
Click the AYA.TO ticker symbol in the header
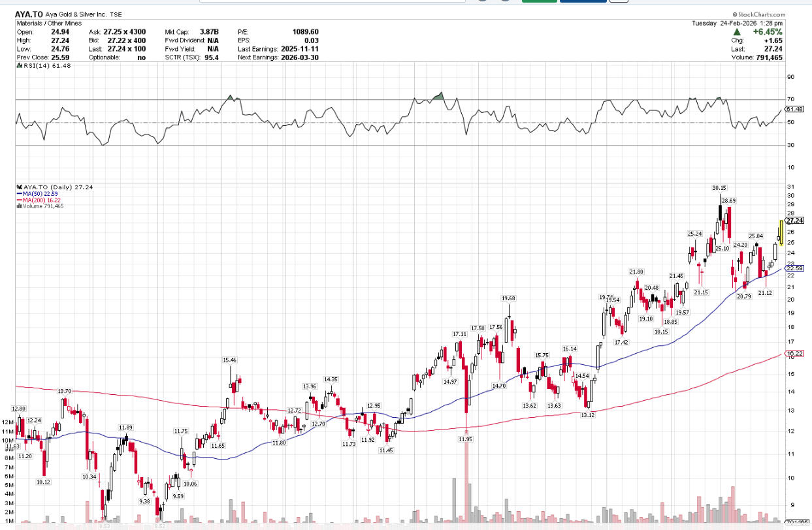[x=29, y=14]
